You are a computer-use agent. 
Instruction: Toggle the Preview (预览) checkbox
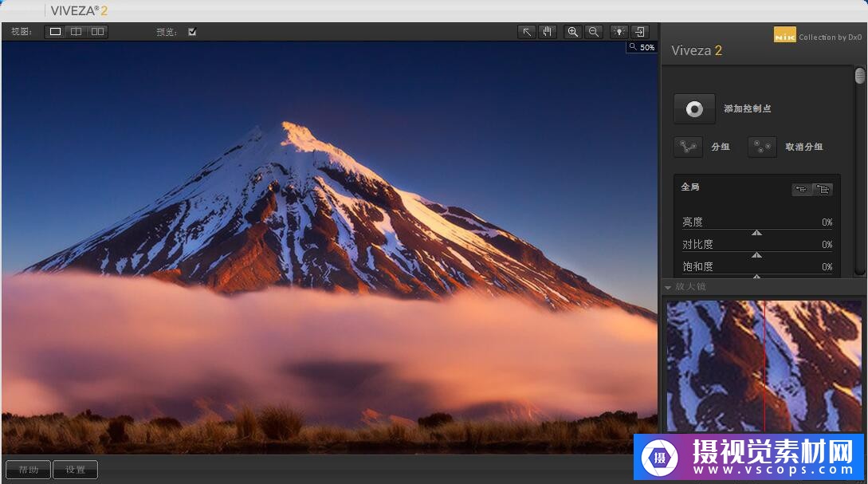pos(192,32)
